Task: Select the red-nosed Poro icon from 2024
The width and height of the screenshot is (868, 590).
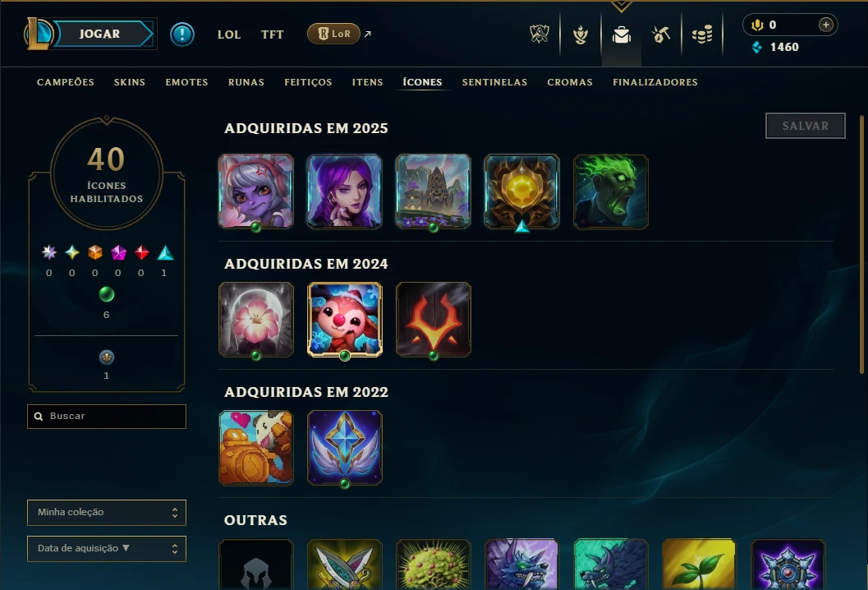Action: click(344, 320)
